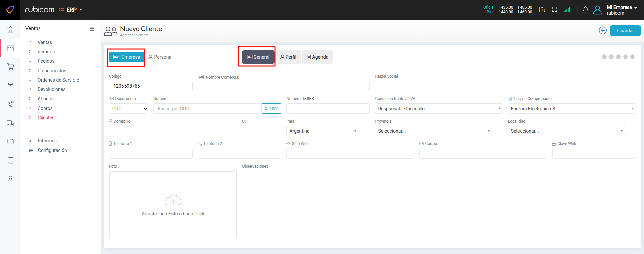The width and height of the screenshot is (644, 254).
Task: Click the user profile sidebar icon
Action: pos(10,179)
